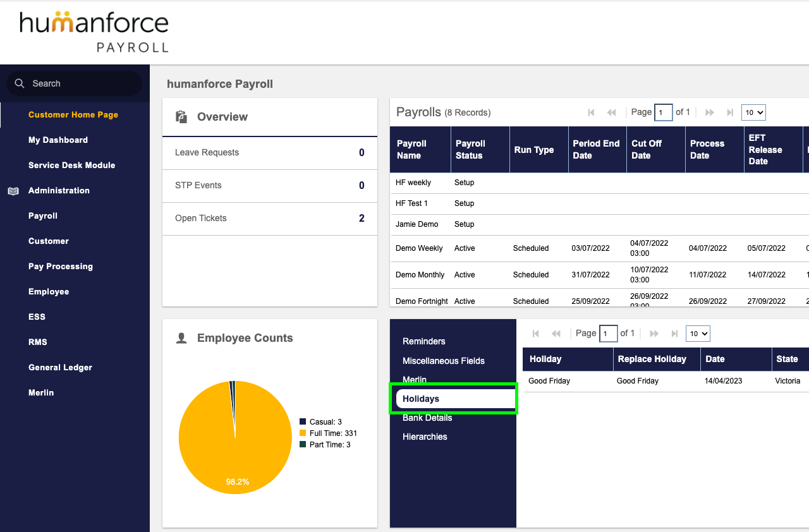Expand the Administration section in the sidebar

(x=59, y=190)
